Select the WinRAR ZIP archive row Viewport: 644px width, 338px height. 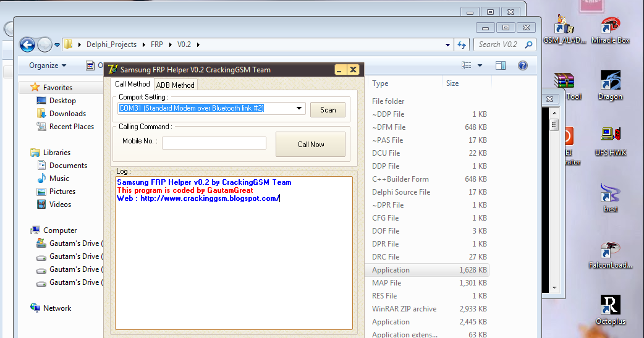(x=427, y=309)
